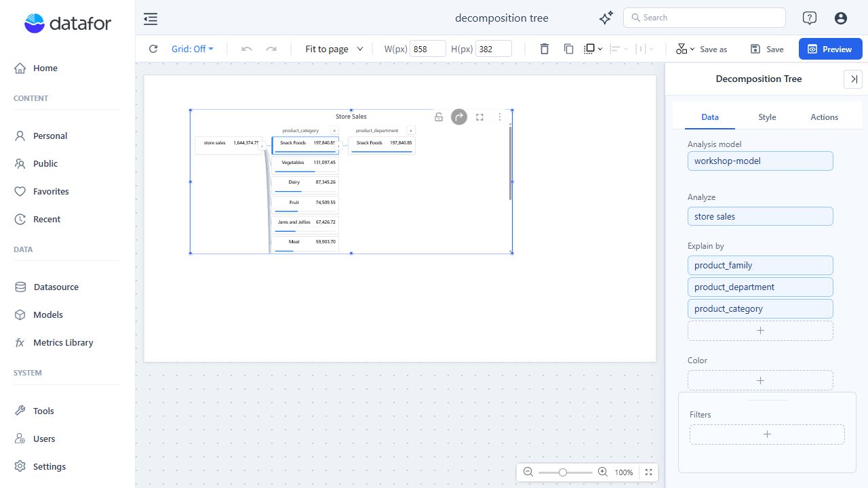Image resolution: width=868 pixels, height=488 pixels.
Task: Open the Fit to page dropdown
Action: 334,49
